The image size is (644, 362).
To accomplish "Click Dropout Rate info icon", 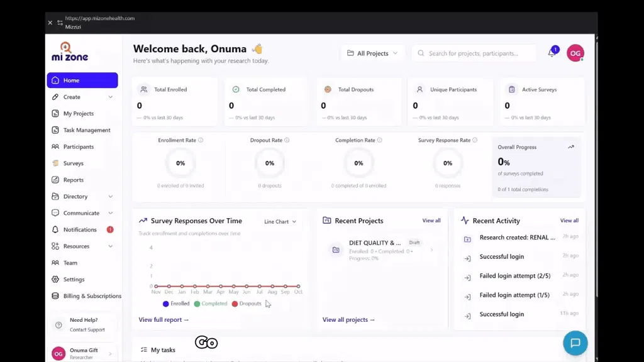I will point(287,140).
